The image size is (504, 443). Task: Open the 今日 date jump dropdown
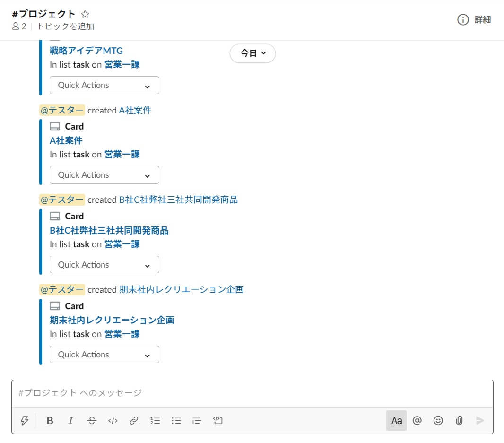(252, 53)
